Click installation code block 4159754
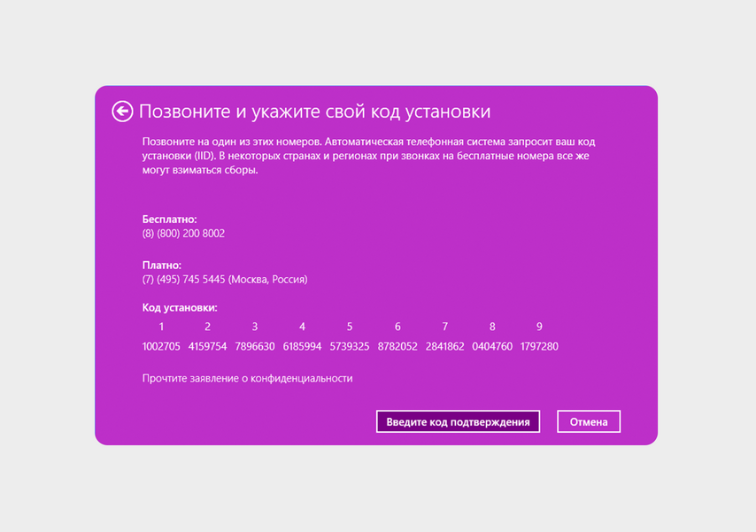Viewport: 756px width, 532px height. click(x=207, y=346)
